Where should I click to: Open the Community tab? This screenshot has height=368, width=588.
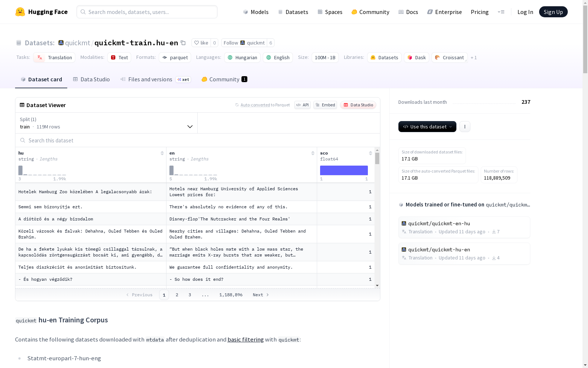click(224, 79)
